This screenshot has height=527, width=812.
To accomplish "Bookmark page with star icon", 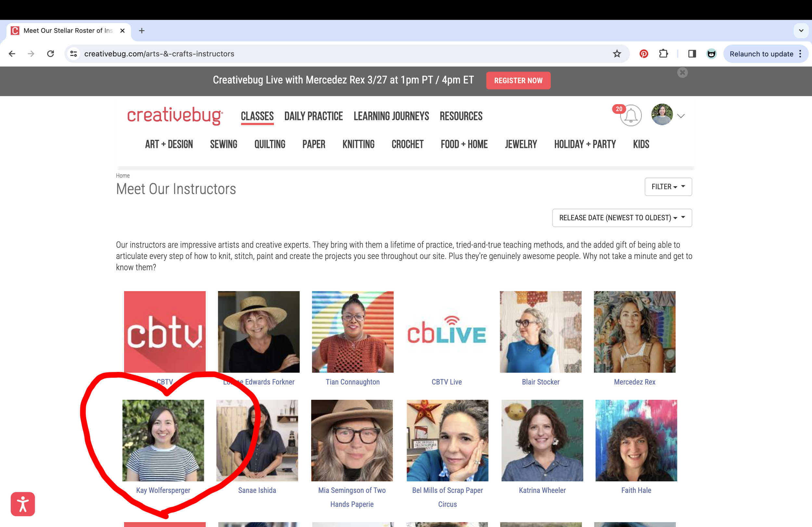I will 617,54.
